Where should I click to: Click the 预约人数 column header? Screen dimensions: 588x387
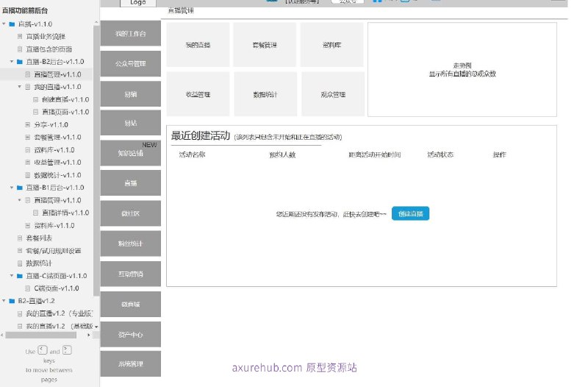click(x=282, y=155)
